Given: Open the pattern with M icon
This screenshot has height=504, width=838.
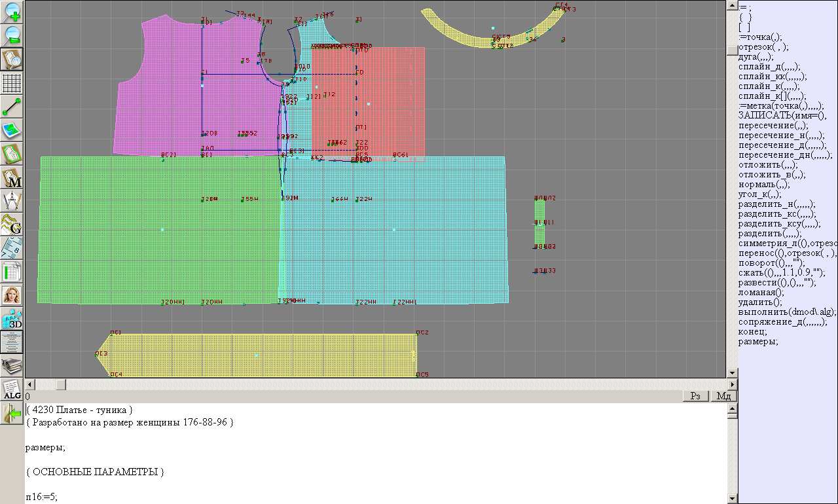Looking at the screenshot, I should (12, 178).
